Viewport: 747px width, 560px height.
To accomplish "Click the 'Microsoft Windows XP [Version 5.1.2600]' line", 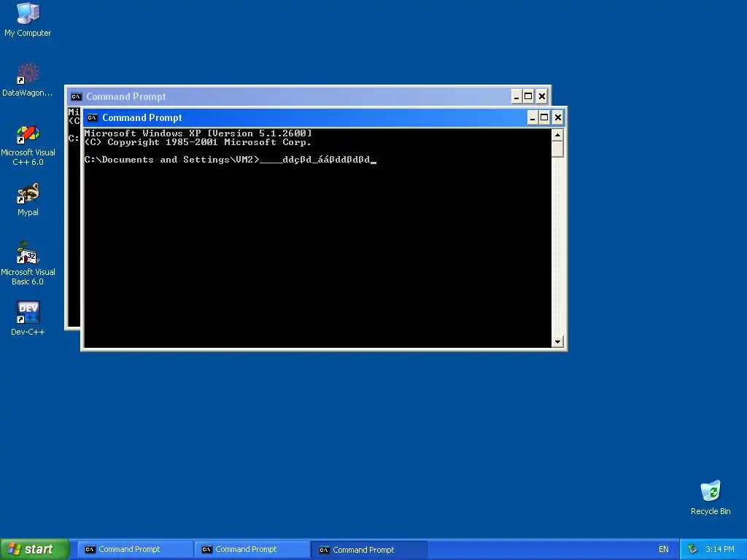I will click(x=198, y=133).
